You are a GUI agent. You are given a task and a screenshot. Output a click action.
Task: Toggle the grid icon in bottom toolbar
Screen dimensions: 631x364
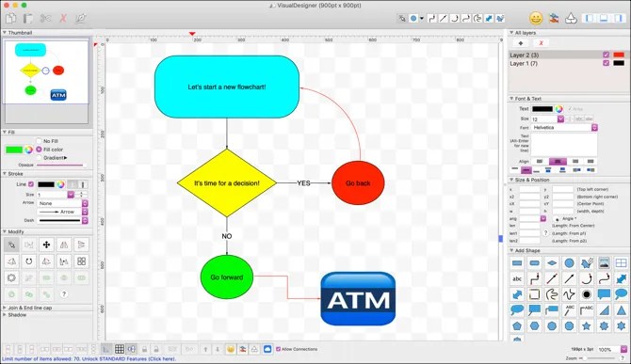click(120, 349)
